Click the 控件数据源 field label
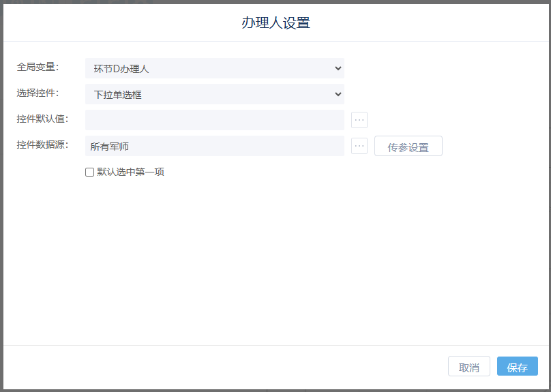551x392 pixels. (x=42, y=145)
